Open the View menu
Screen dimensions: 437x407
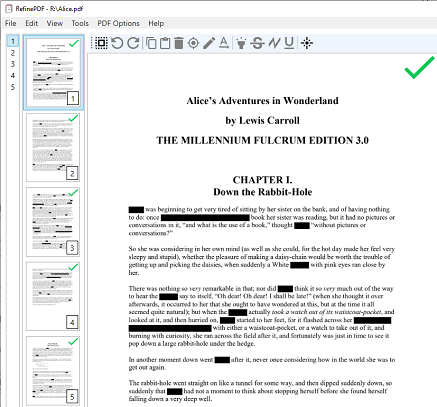click(x=55, y=23)
